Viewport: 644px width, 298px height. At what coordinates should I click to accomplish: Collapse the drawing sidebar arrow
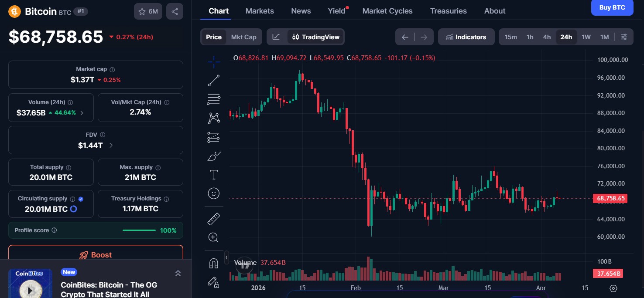(x=226, y=257)
